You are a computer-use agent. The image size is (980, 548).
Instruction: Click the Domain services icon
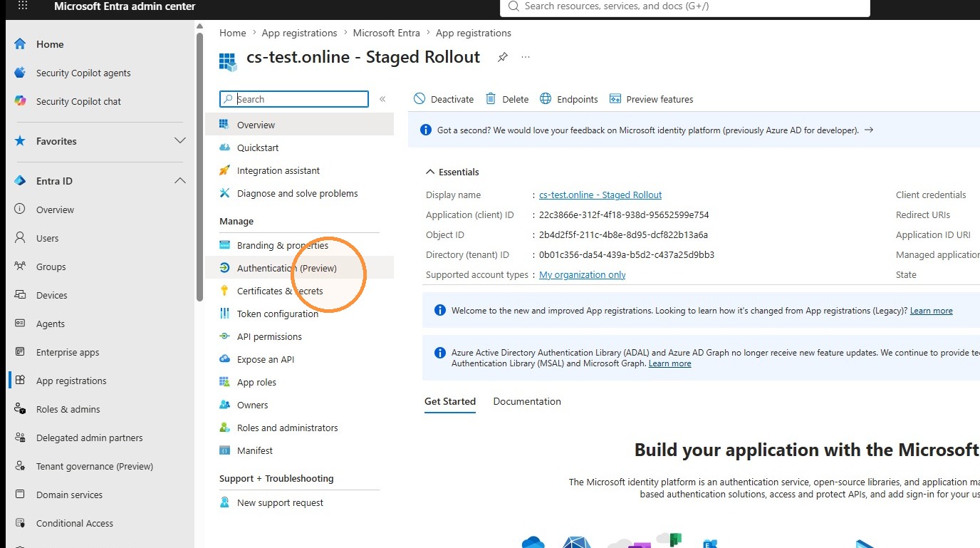coord(20,495)
